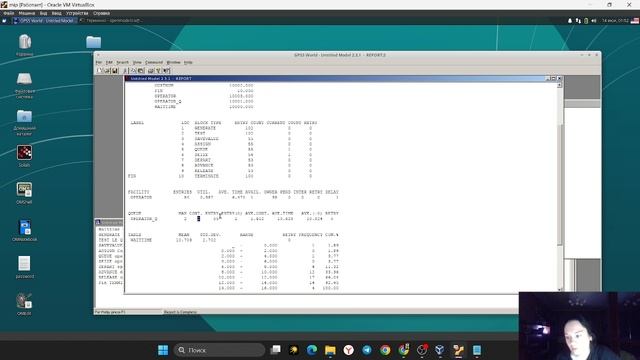Click the Help question-mark toolbar icon
This screenshot has width=640, height=360.
158,71
